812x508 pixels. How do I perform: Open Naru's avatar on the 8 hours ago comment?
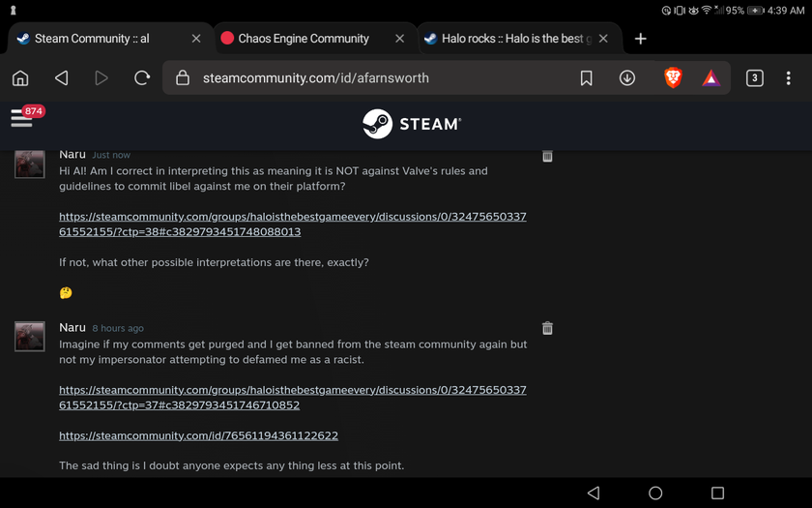coord(30,337)
